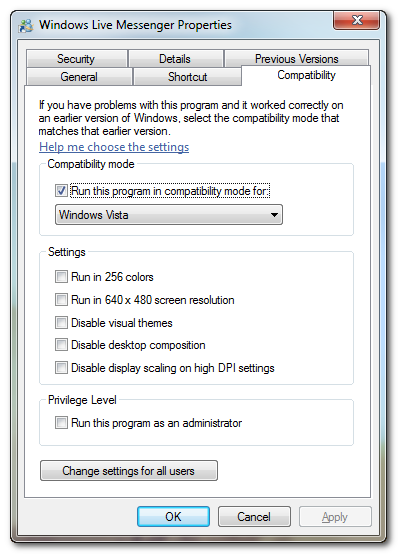Uncheck Run this program in compatibility mode
The height and width of the screenshot is (554, 398).
tap(61, 191)
